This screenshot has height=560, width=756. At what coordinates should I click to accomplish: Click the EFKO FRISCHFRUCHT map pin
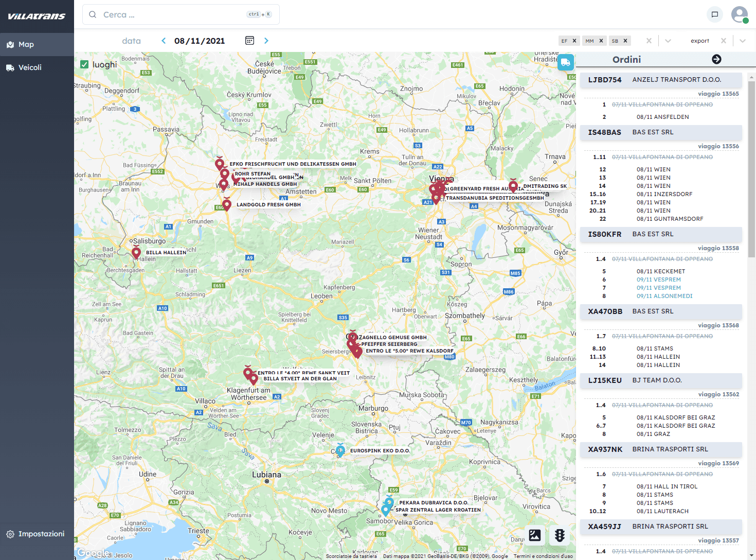tap(220, 164)
